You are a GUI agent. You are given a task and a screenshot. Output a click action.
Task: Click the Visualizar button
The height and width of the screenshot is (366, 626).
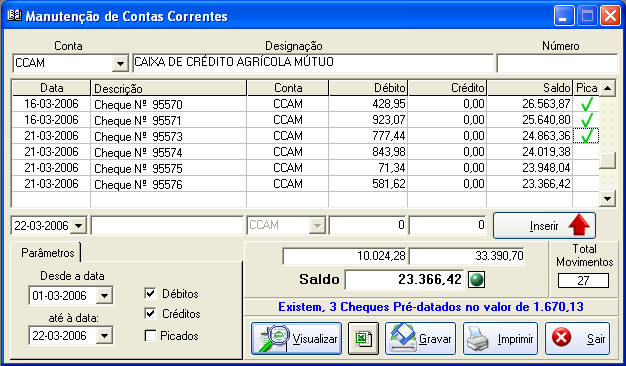pyautogui.click(x=296, y=338)
